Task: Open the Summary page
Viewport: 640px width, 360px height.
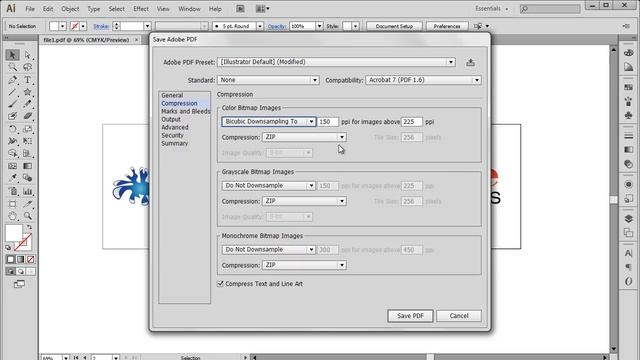Action: (175, 143)
